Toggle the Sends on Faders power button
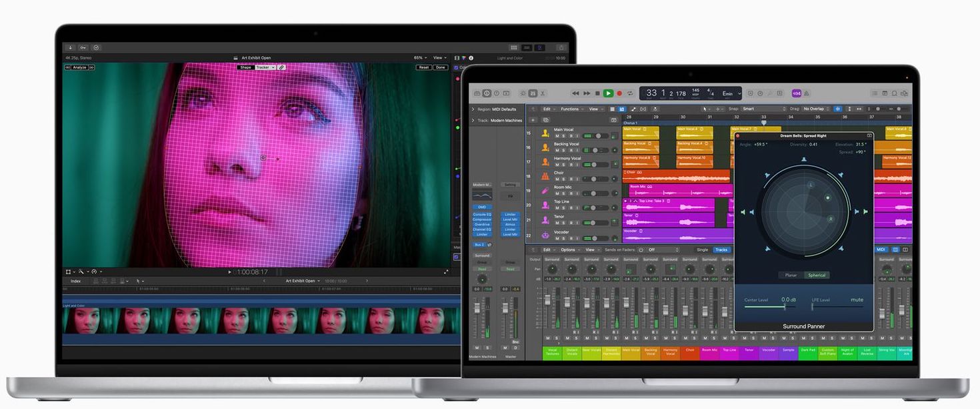This screenshot has width=980, height=409. pos(641,250)
